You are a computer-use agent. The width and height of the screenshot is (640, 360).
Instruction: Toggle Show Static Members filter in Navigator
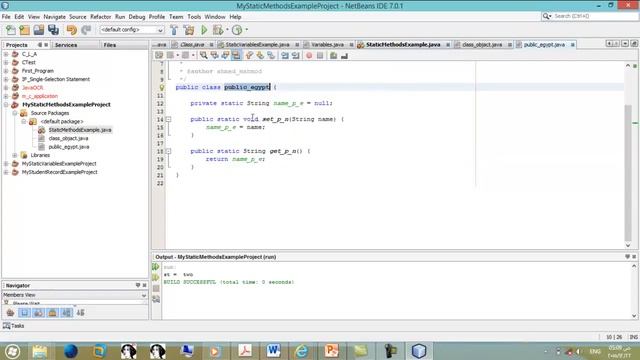(38, 313)
